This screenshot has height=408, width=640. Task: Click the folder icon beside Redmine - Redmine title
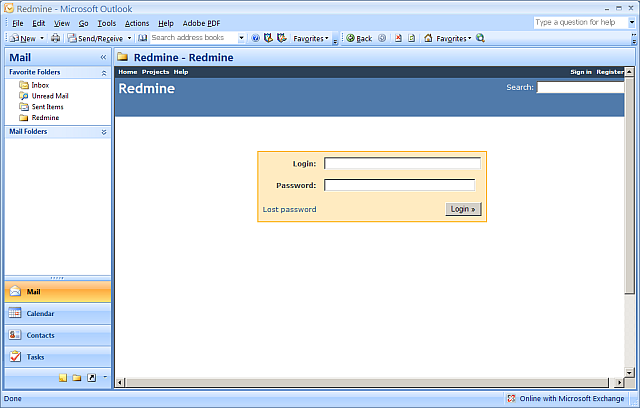click(122, 57)
